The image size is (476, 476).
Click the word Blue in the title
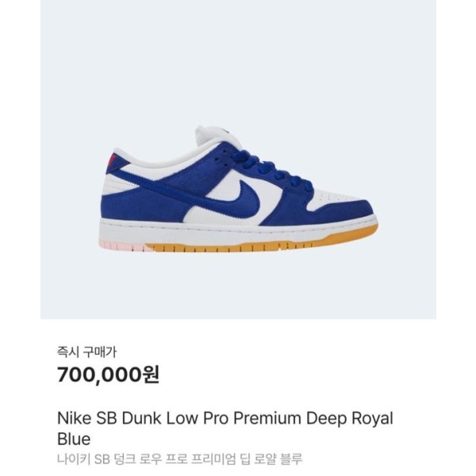pos(73,439)
